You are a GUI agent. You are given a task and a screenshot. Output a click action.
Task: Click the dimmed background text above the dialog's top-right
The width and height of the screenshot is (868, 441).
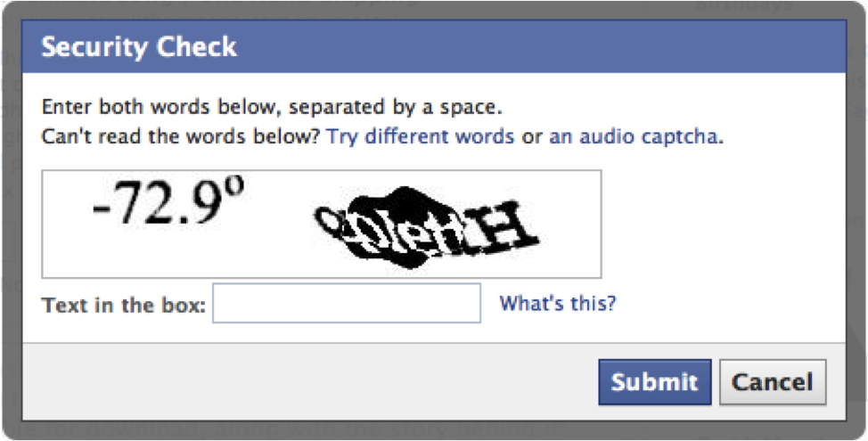pos(743,5)
